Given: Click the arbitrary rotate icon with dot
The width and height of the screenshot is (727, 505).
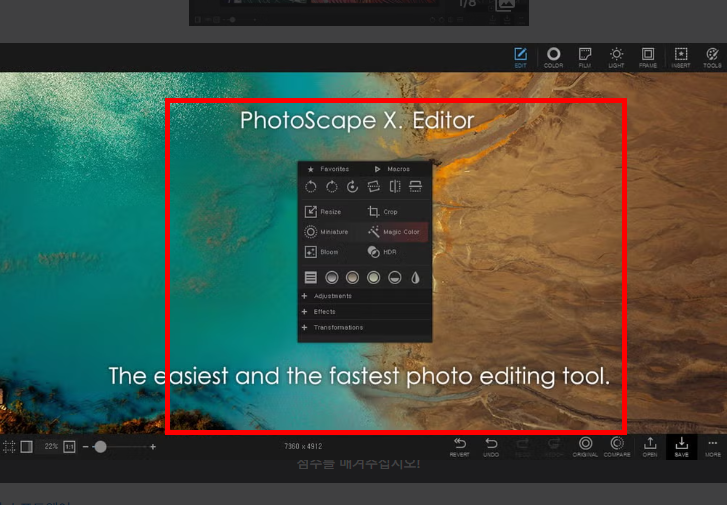Looking at the screenshot, I should (352, 187).
